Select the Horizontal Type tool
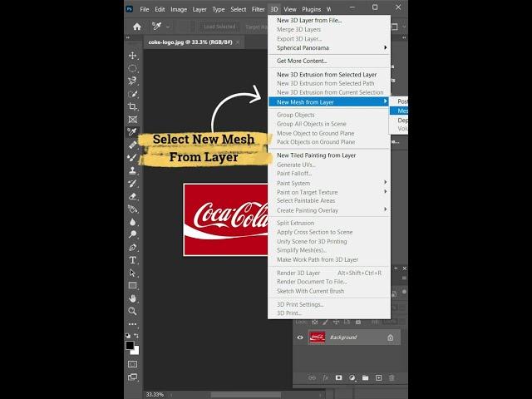532x399 pixels. (132, 260)
